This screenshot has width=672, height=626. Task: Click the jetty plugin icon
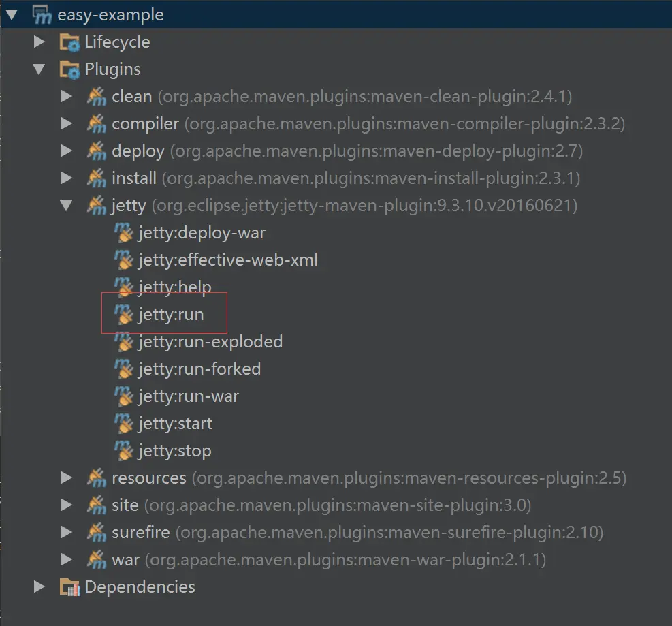pos(97,206)
